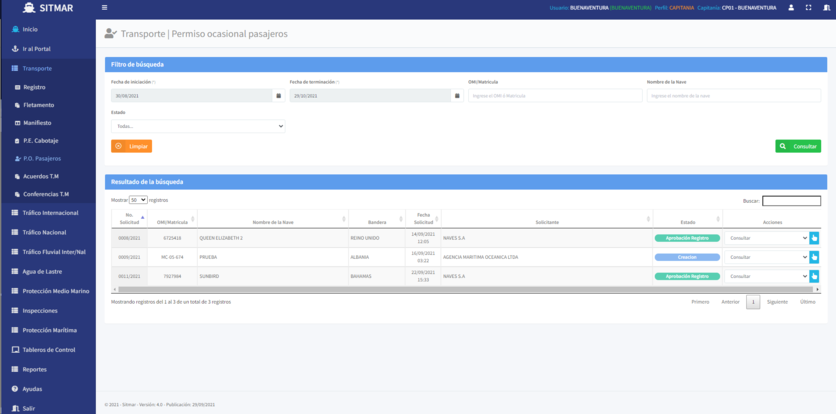The image size is (836, 414).
Task: Open the Acciones dropdown for PRUEBA row
Action: tap(766, 257)
